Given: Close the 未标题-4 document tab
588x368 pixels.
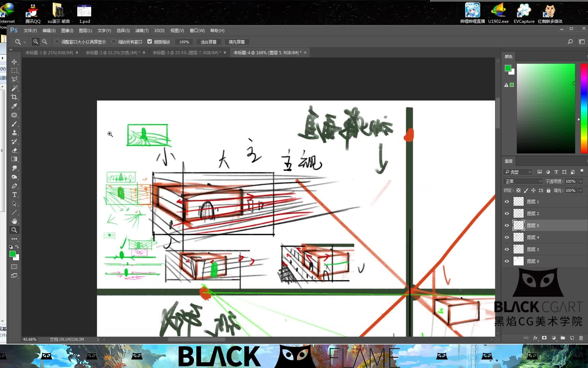Looking at the screenshot, I should [x=305, y=52].
